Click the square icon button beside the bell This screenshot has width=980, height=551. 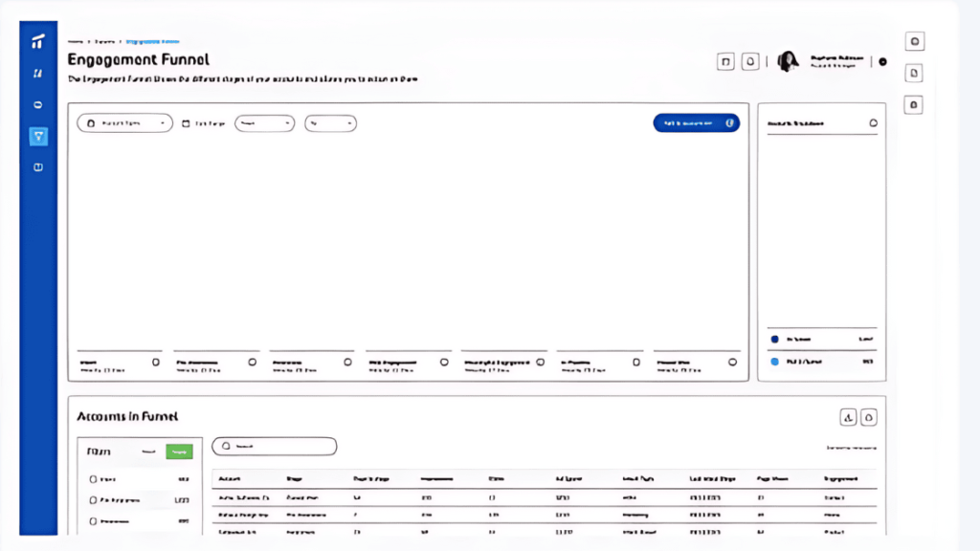726,61
